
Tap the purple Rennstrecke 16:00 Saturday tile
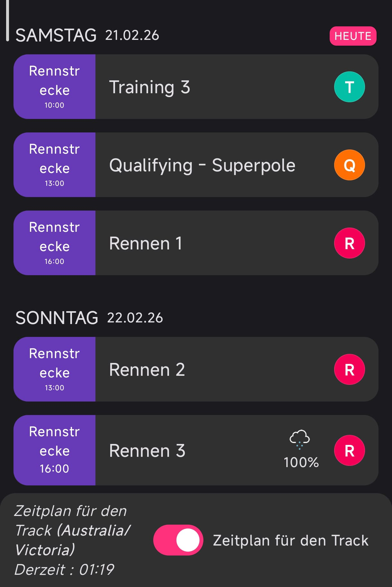[54, 243]
